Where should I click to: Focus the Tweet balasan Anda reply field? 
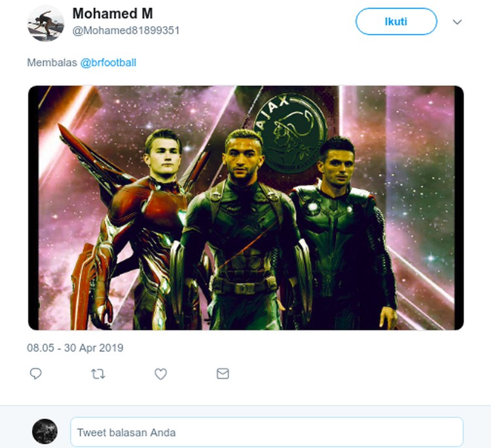click(267, 432)
